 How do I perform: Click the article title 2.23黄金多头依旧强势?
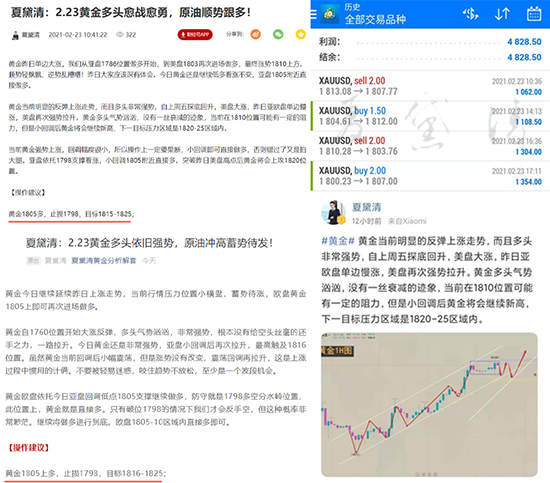click(149, 243)
